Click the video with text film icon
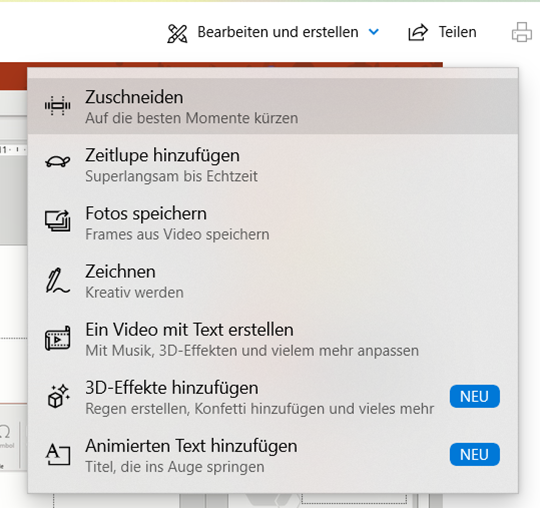The height and width of the screenshot is (508, 540). coord(58,339)
